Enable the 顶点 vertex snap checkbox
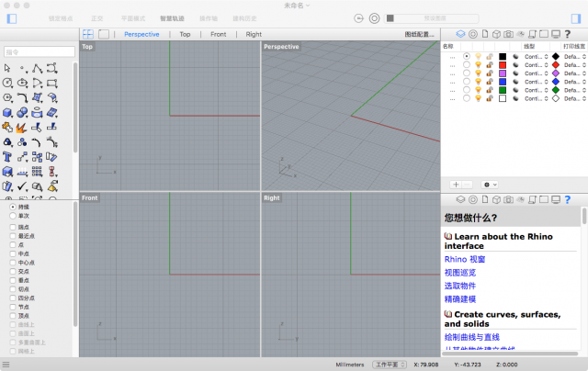588x371 pixels. tap(13, 316)
